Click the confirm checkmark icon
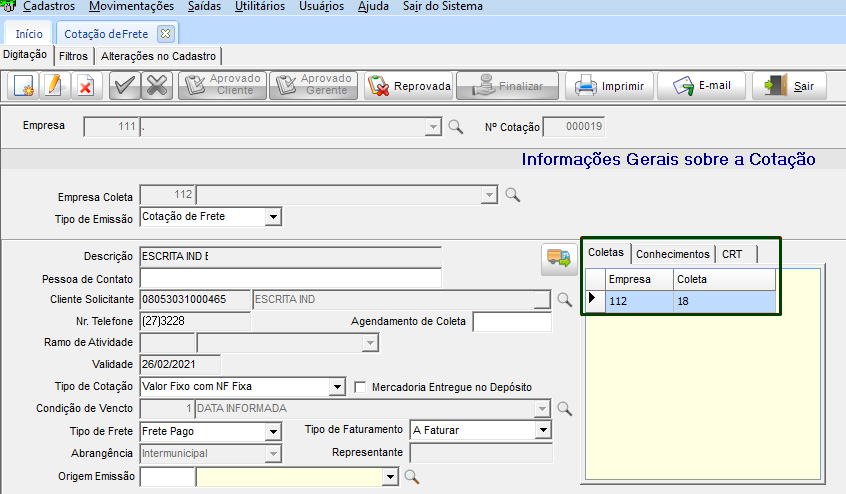 pos(123,86)
